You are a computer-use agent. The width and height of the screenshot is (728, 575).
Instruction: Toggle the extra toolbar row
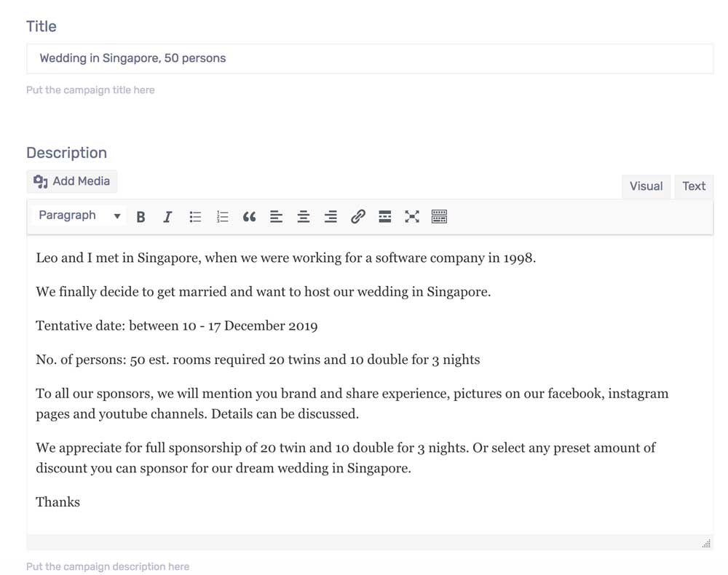[439, 217]
